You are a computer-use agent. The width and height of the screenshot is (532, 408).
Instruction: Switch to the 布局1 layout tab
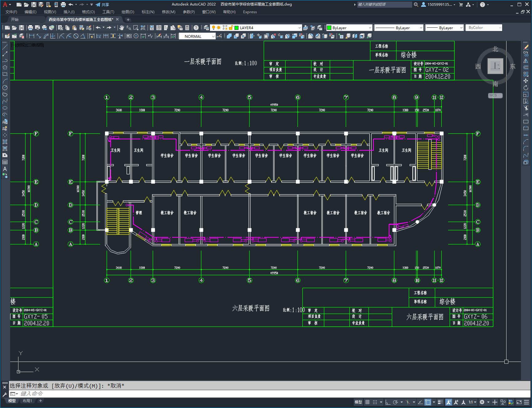tap(27, 401)
